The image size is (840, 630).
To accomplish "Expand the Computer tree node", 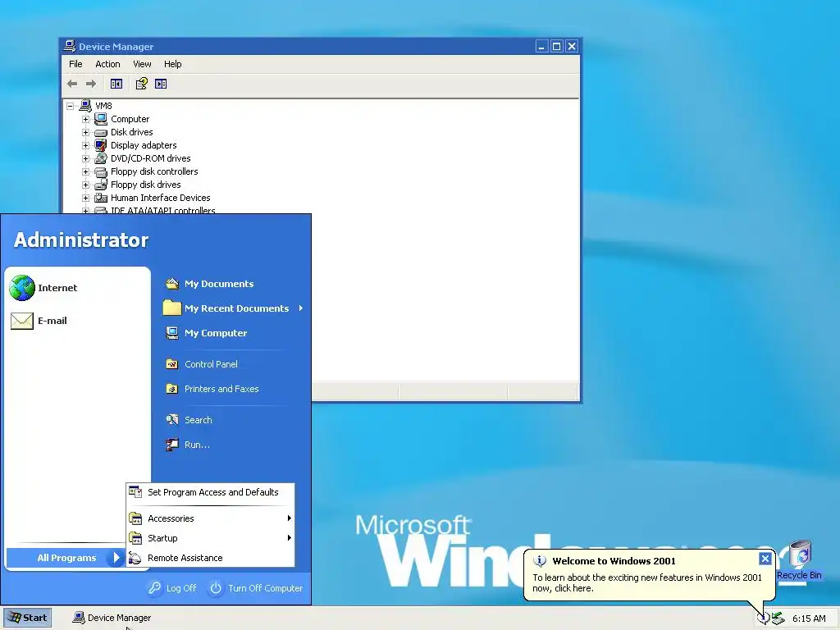I will pos(85,119).
